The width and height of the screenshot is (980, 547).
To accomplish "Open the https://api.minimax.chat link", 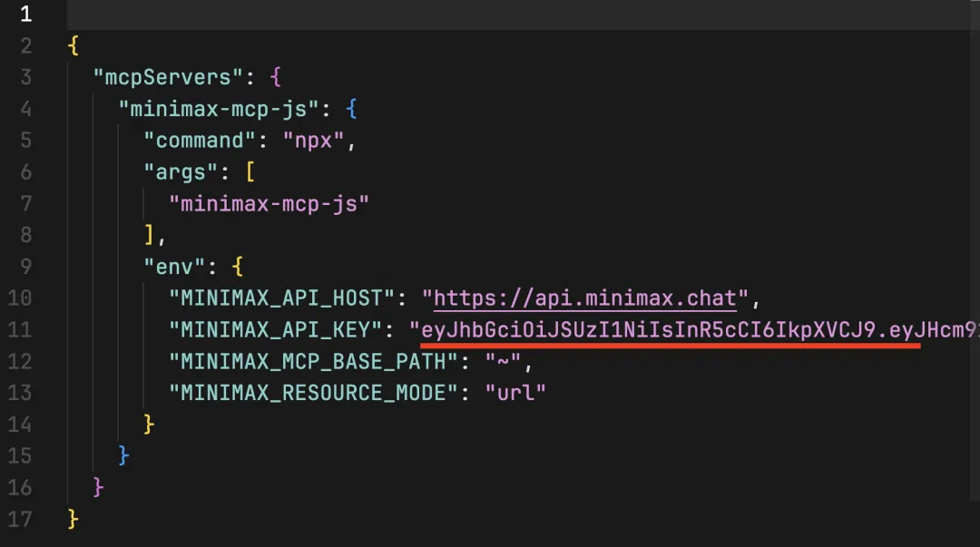I will [x=585, y=298].
